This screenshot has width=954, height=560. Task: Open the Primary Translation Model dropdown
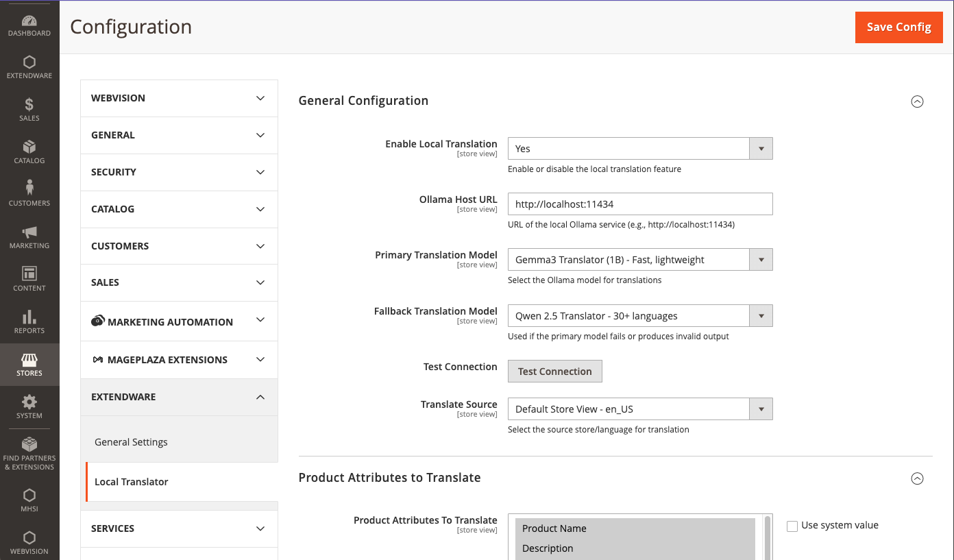click(x=639, y=260)
